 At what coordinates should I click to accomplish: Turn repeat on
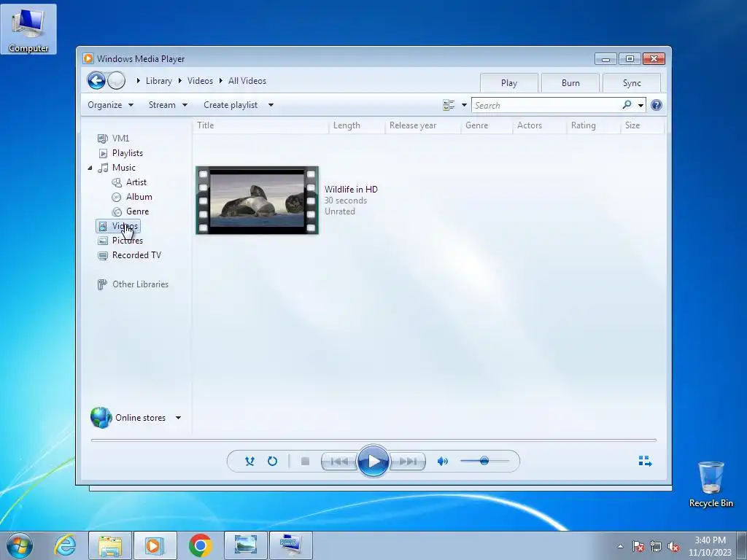(x=272, y=461)
